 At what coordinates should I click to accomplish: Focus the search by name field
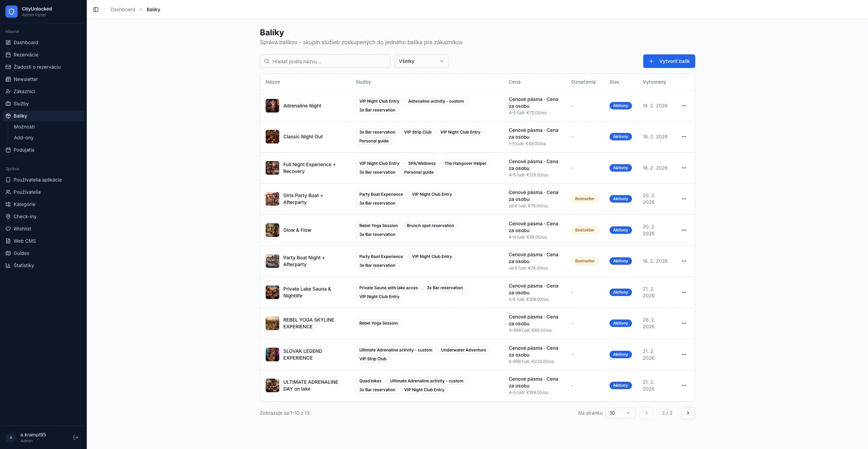[x=325, y=61]
